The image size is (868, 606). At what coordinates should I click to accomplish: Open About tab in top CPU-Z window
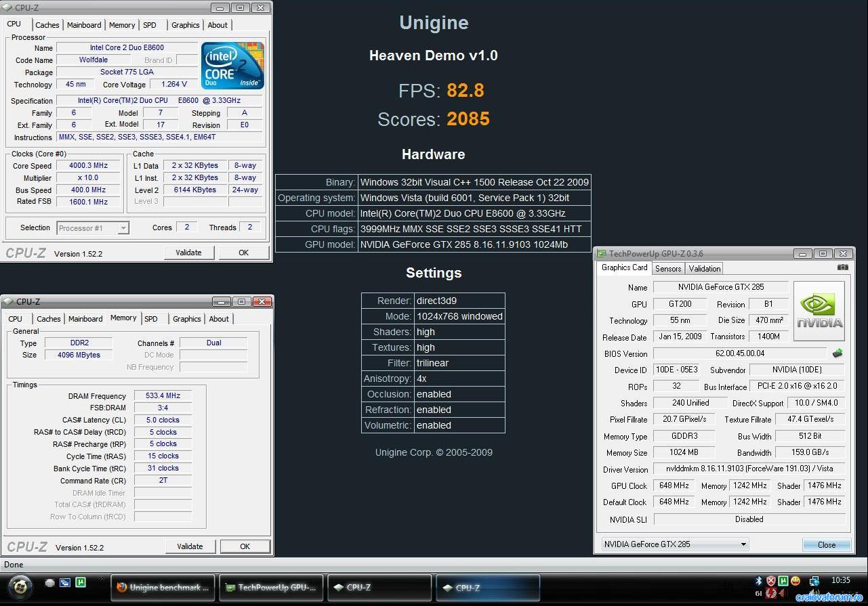click(x=218, y=25)
